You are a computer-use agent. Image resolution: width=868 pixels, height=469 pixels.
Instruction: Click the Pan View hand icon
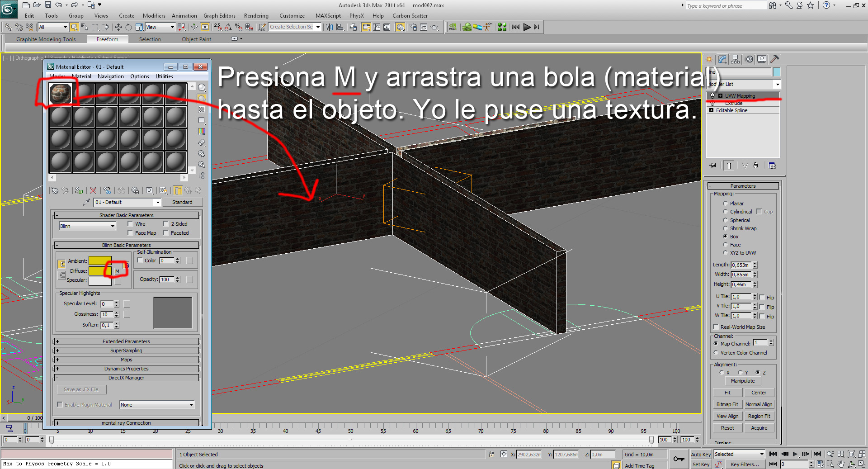click(x=841, y=464)
